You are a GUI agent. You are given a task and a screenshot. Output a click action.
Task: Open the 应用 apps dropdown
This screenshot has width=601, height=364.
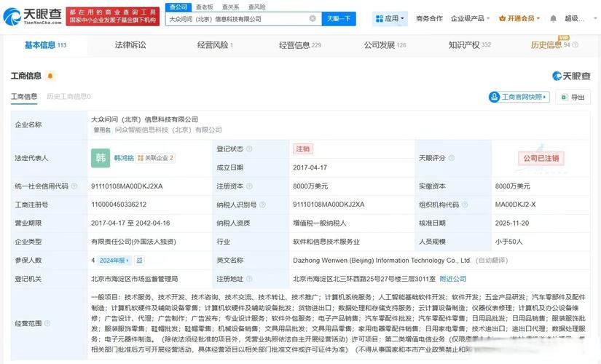[x=390, y=18]
